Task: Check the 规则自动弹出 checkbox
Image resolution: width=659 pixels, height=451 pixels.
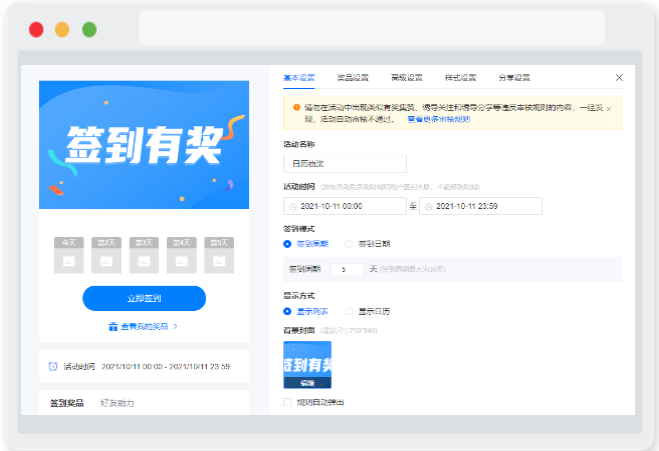Action: 287,402
